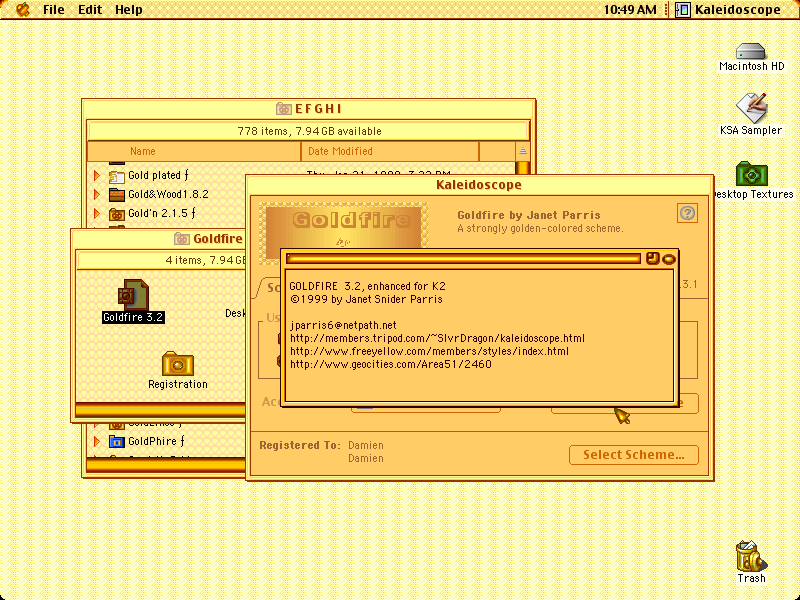800x600 pixels.
Task: Select the Gold plated ƒ folder icon
Action: [x=117, y=176]
